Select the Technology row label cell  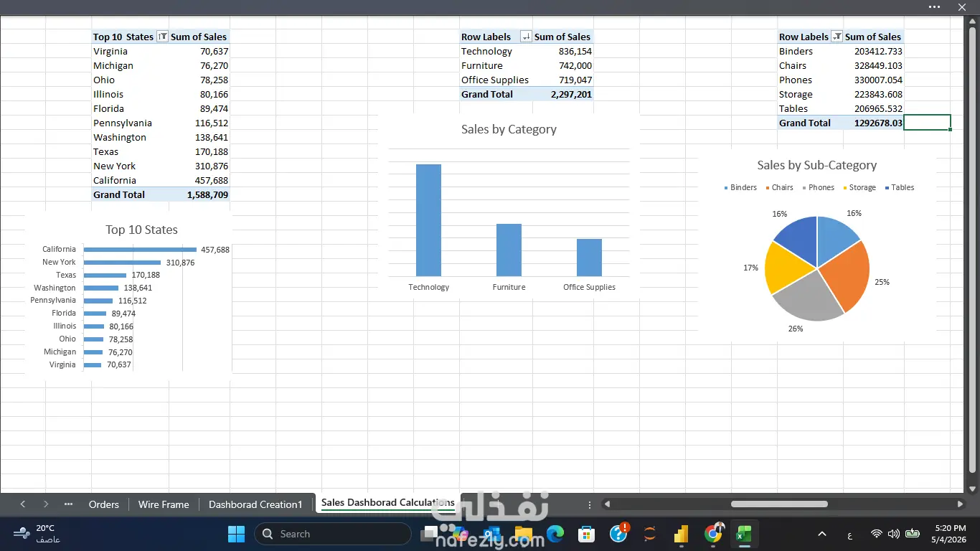click(x=496, y=51)
